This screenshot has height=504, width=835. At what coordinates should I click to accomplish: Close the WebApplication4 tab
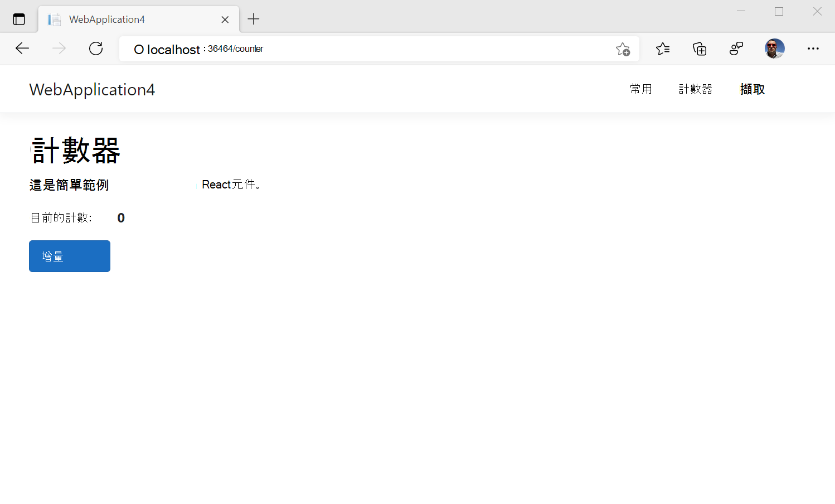(x=225, y=19)
